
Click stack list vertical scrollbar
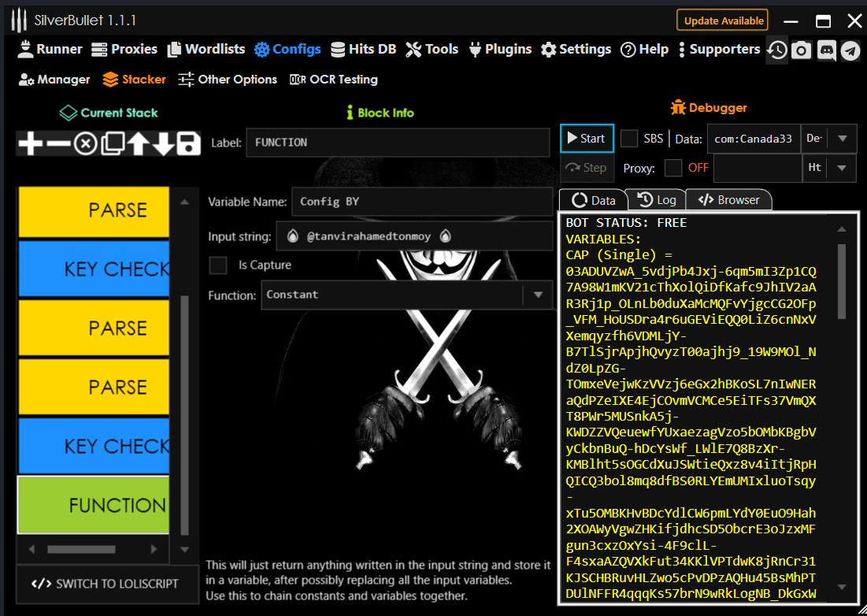[185, 414]
